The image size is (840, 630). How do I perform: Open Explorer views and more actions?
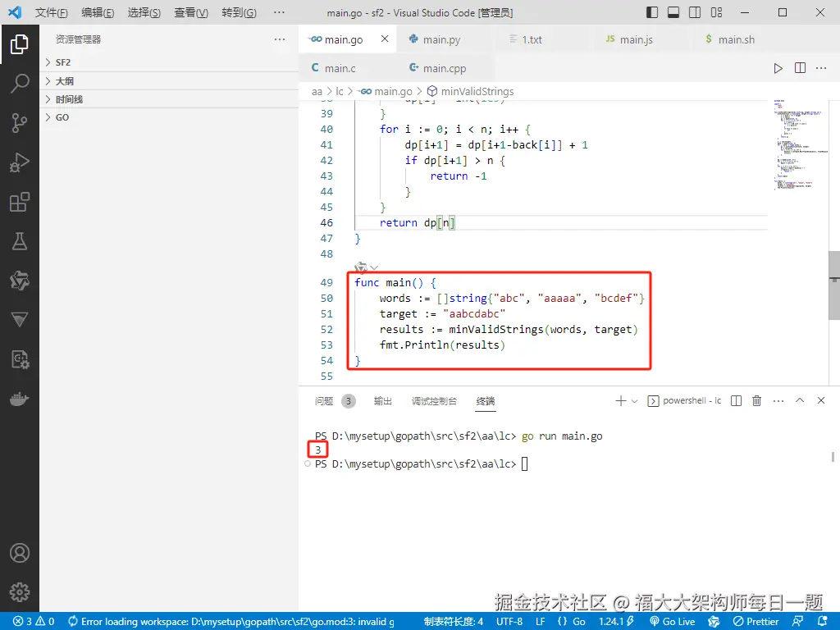point(280,39)
